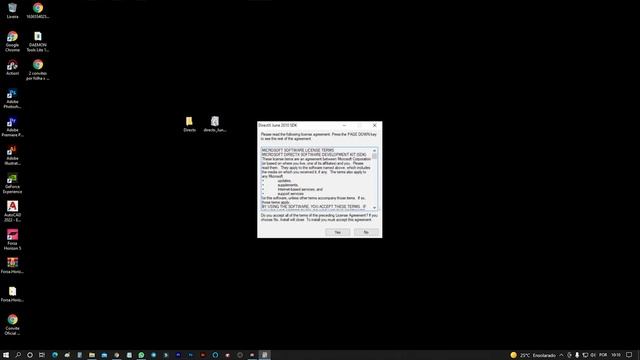
Task: Select the Adobe Premiere Pro desktop shortcut
Action: tap(12, 127)
